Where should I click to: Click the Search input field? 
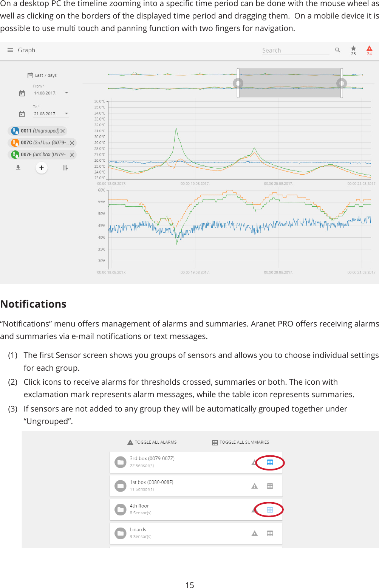pos(295,50)
